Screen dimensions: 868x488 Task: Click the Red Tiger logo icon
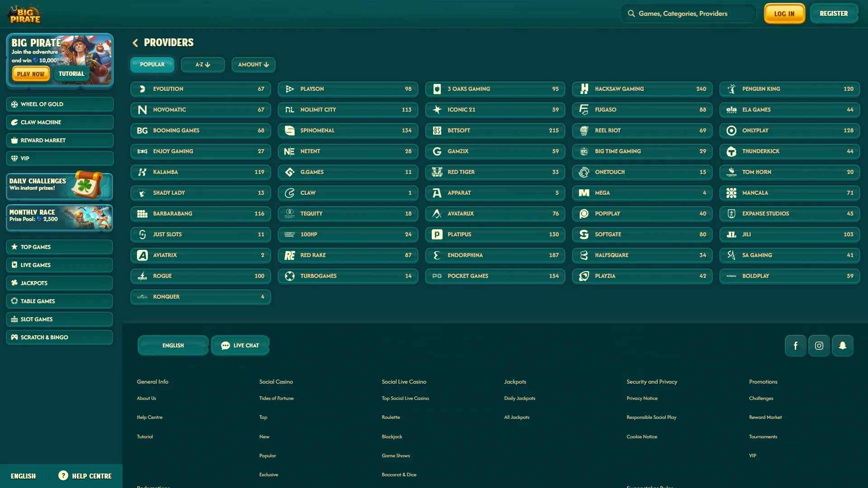[x=437, y=172]
